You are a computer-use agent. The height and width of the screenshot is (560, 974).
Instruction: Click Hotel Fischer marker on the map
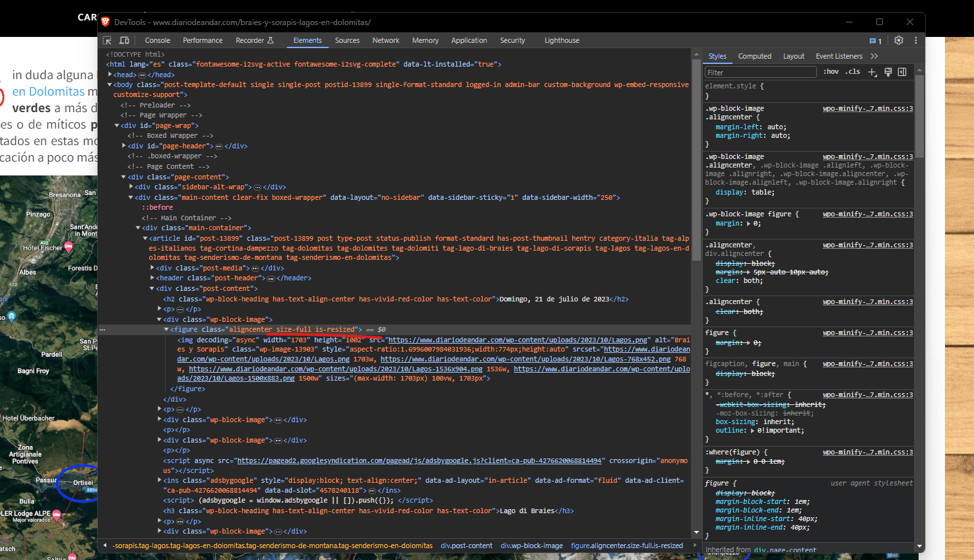(68, 247)
